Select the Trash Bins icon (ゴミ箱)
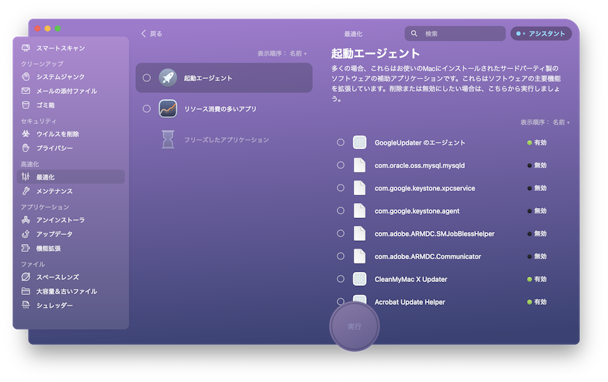The image size is (608, 382). [x=26, y=105]
